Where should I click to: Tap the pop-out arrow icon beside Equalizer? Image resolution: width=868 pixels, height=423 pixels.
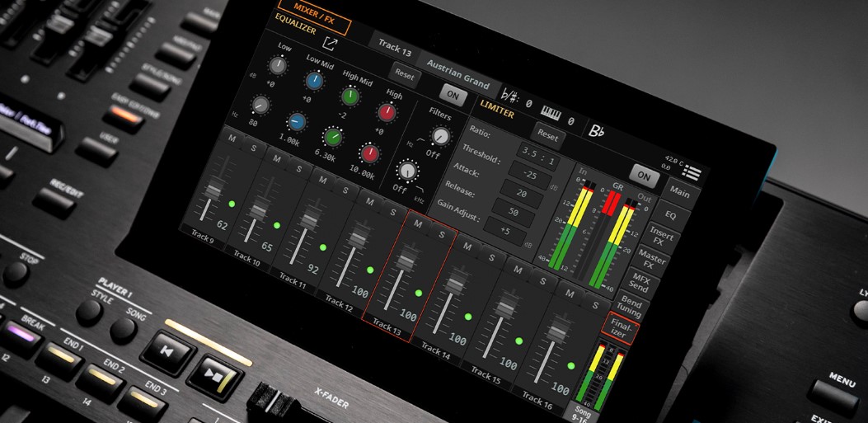pyautogui.click(x=331, y=44)
